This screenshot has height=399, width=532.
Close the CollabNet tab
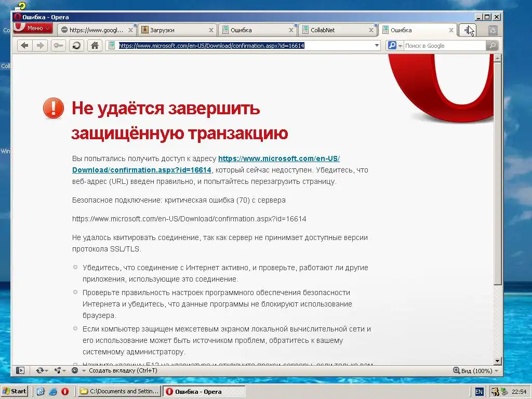(371, 30)
